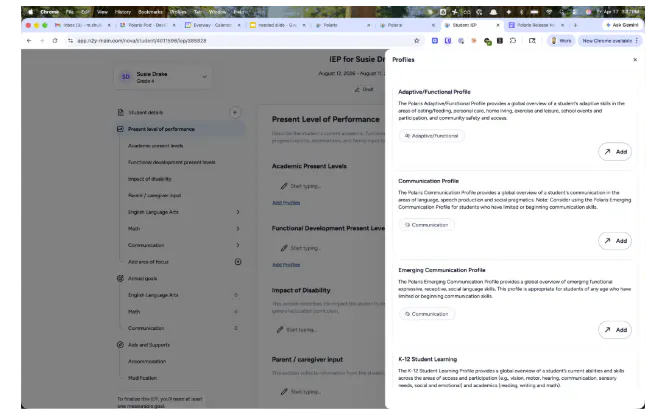
Task: Click the SD avatar badge
Action: pos(126,77)
